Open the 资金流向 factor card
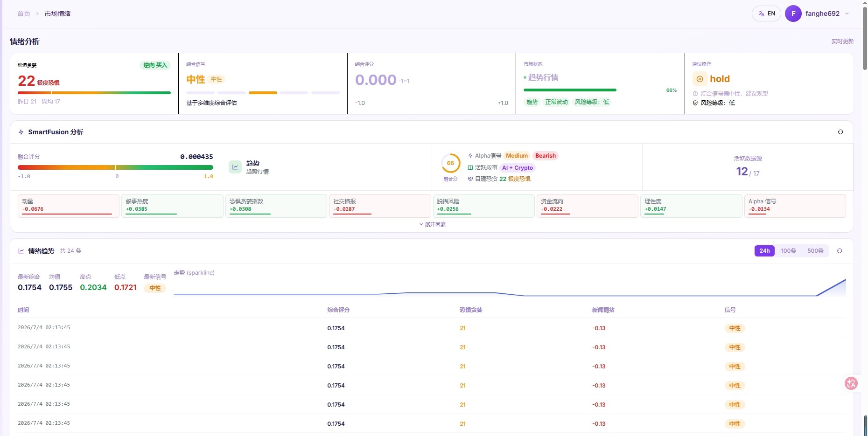The height and width of the screenshot is (436, 868). [588, 206]
